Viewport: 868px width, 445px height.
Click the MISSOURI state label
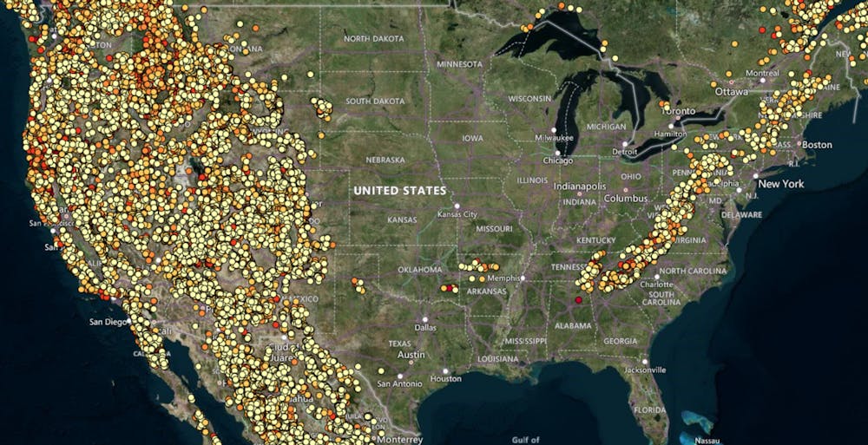(495, 229)
